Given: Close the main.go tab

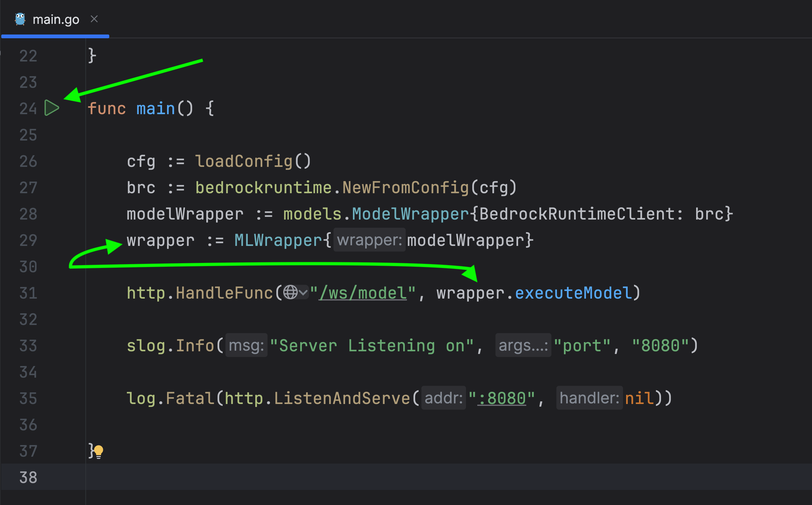Looking at the screenshot, I should pos(94,19).
